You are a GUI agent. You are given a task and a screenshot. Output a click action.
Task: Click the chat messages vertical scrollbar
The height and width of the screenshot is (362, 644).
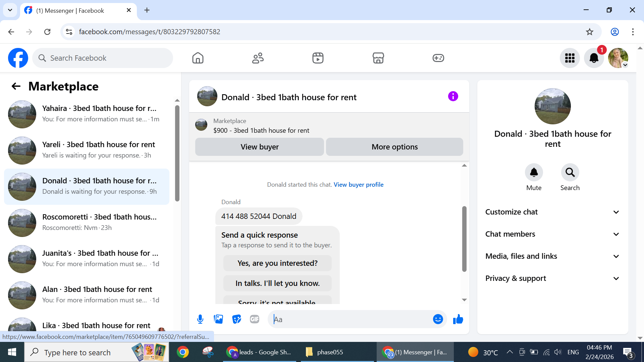464,239
